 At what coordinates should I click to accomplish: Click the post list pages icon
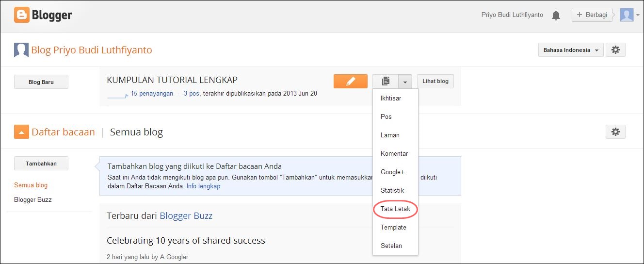coord(386,81)
